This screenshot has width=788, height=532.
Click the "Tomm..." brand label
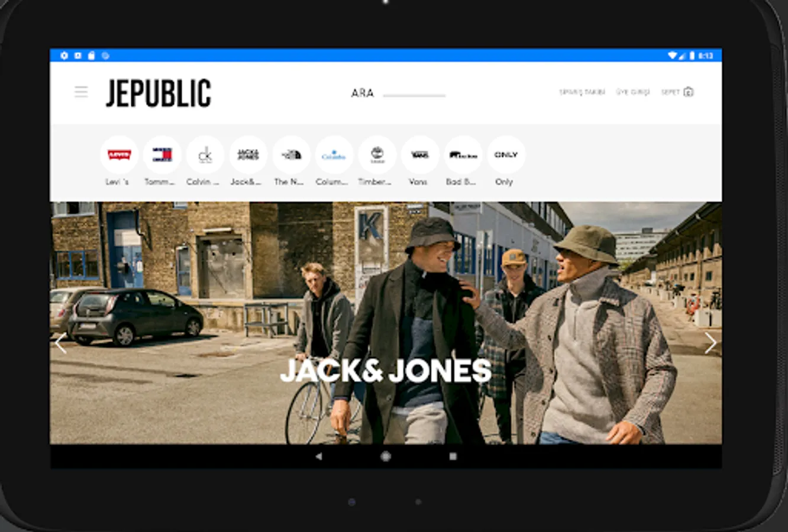click(160, 182)
